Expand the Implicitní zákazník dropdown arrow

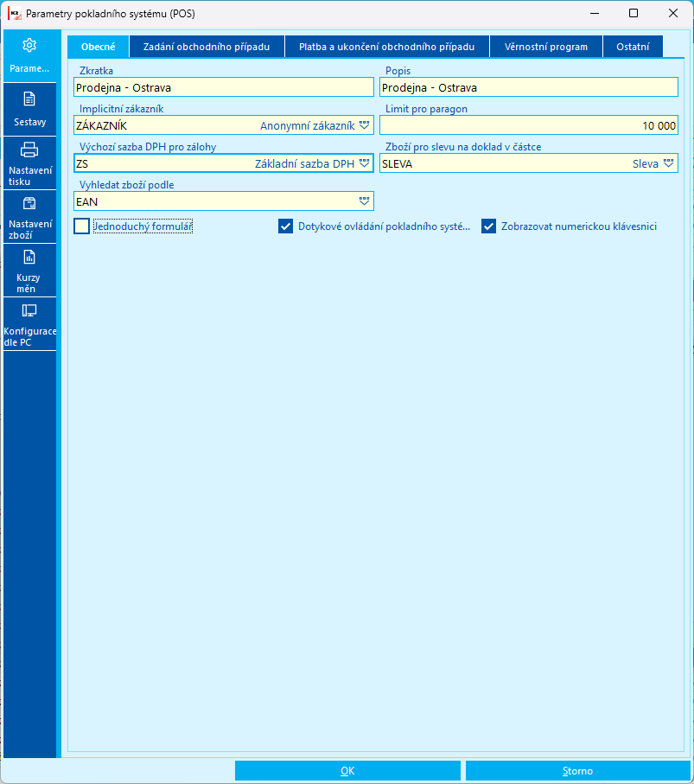pos(365,125)
